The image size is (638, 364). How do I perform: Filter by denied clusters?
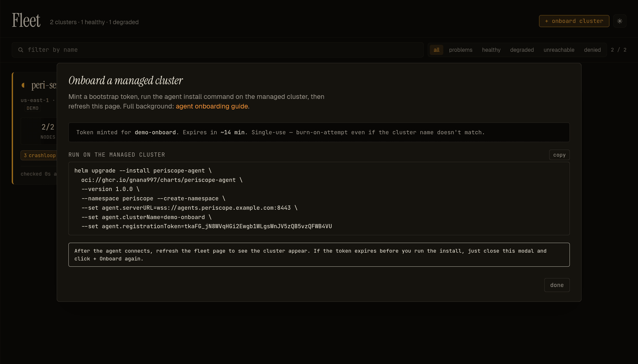pyautogui.click(x=592, y=50)
